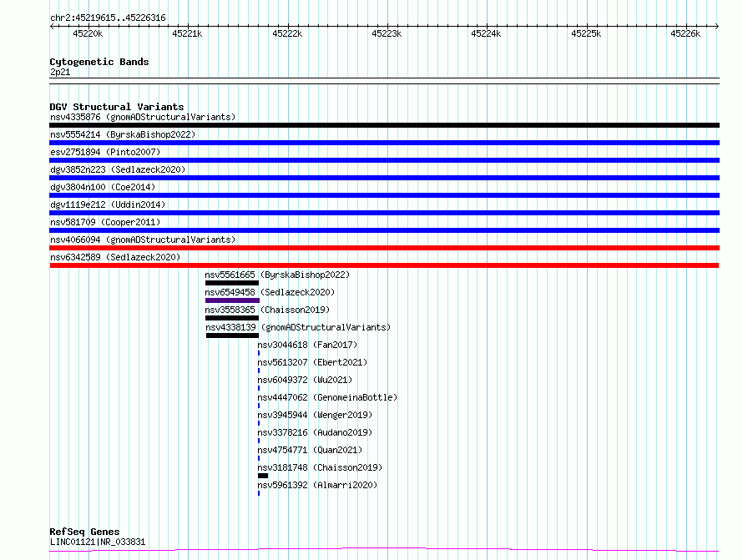The height and width of the screenshot is (560, 743).
Task: Click the blue dgv3804n100 variant bar
Action: click(x=384, y=195)
